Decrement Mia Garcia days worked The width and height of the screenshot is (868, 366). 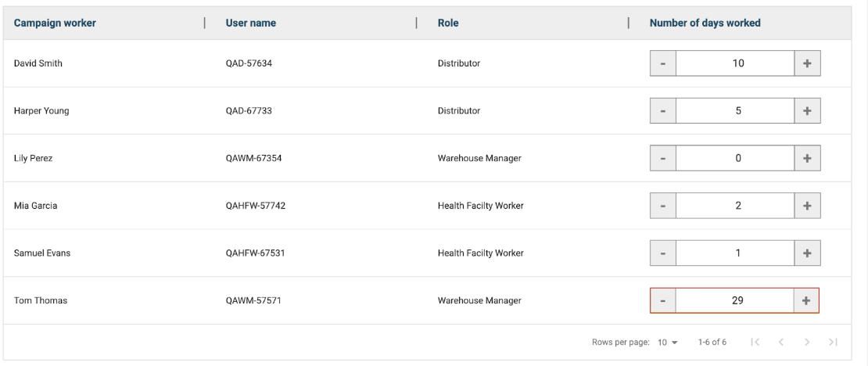click(663, 206)
